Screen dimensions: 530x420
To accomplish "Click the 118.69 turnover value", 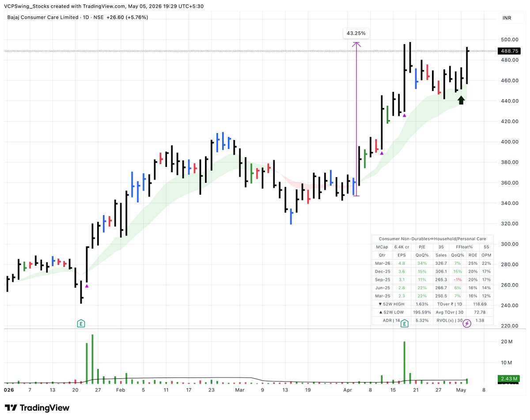I will [479, 304].
